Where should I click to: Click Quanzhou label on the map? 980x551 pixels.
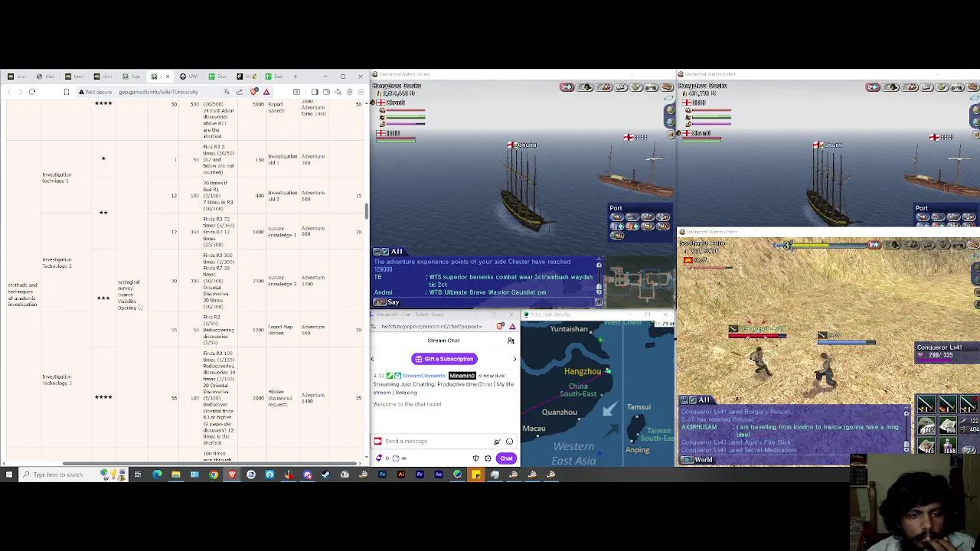point(560,412)
